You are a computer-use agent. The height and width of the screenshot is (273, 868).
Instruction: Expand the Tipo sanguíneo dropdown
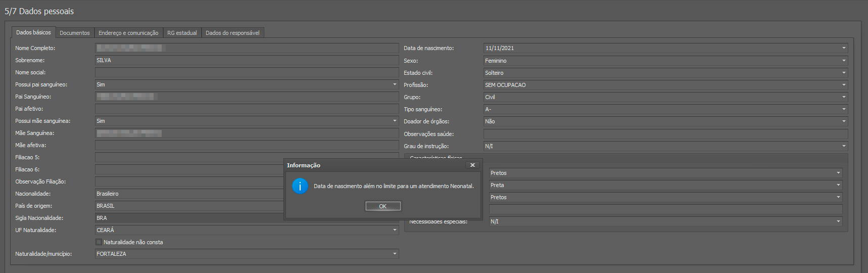click(x=843, y=109)
